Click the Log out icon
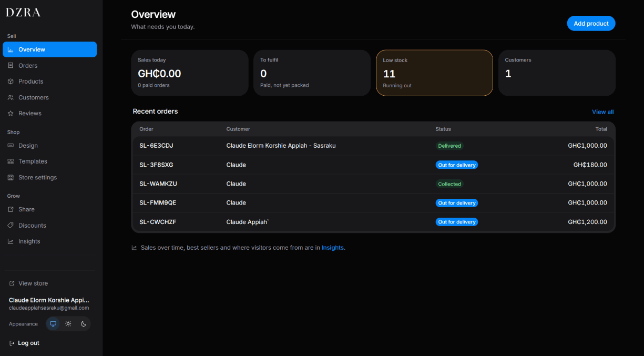The width and height of the screenshot is (644, 356). pos(12,343)
